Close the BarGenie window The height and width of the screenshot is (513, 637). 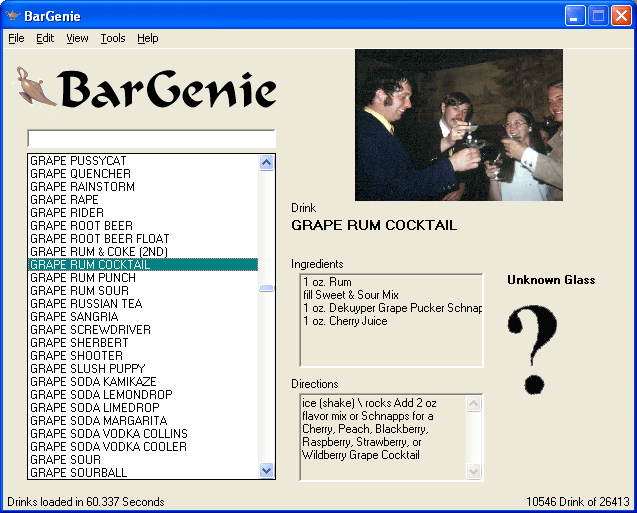(622, 16)
